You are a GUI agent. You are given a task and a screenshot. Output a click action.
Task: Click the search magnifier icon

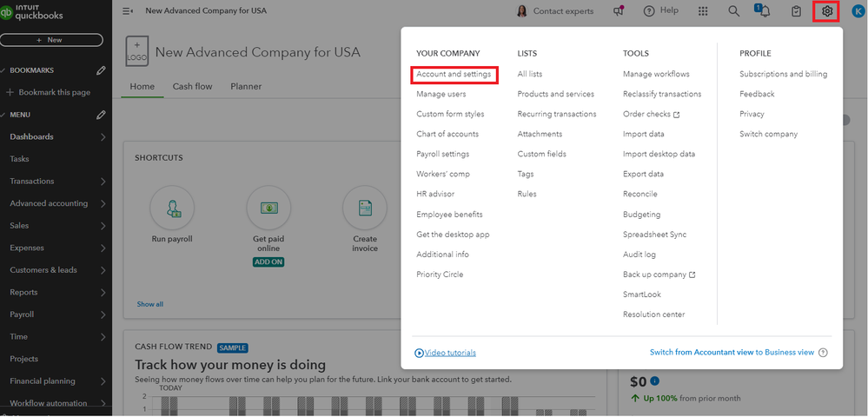tap(734, 11)
